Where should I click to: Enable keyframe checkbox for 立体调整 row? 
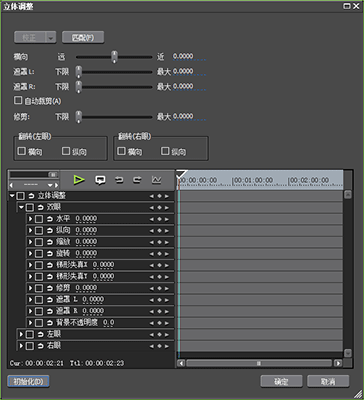point(20,196)
